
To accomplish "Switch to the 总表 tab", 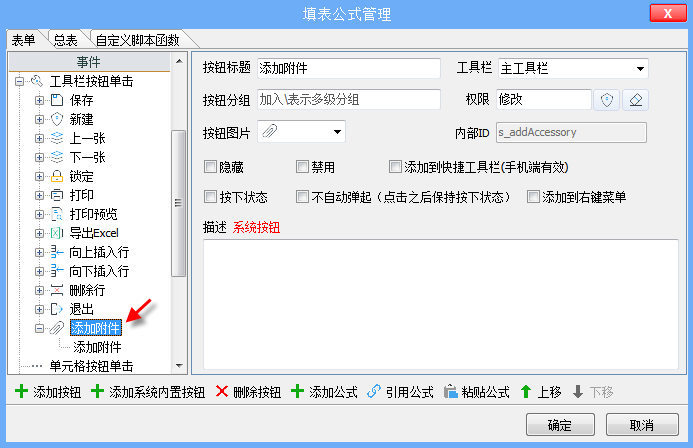I will 65,40.
